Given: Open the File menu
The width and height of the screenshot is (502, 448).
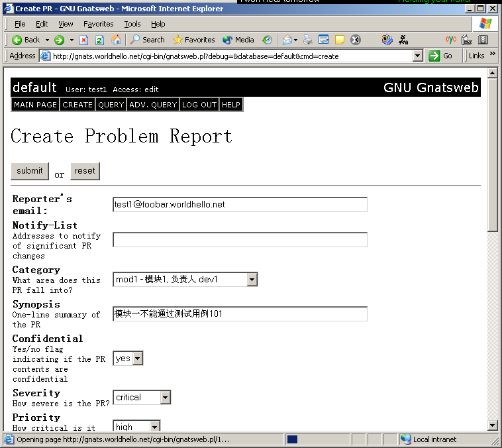Looking at the screenshot, I should tap(20, 24).
